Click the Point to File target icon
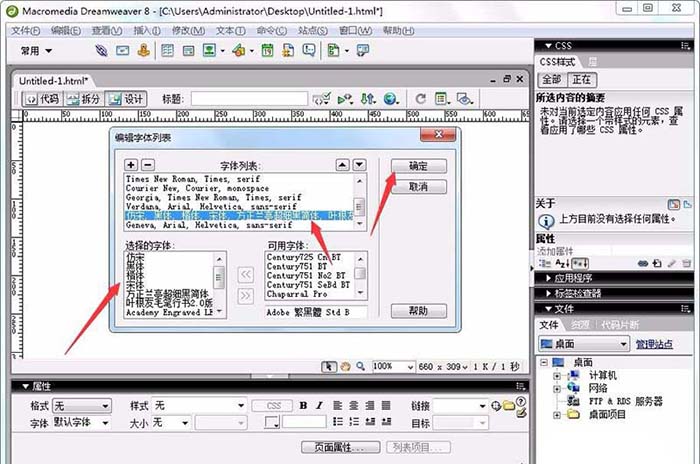700x464 pixels. coord(496,405)
